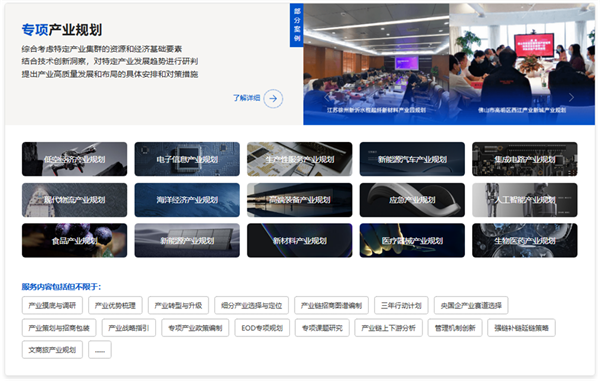Select the EOD专项规划 tag

point(262,328)
